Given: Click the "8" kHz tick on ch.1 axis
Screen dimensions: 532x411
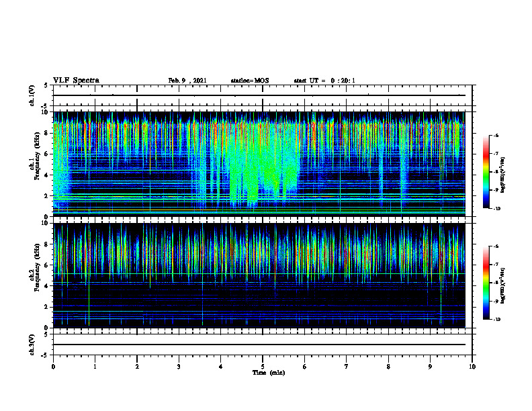Looking at the screenshot, I should (46, 133).
